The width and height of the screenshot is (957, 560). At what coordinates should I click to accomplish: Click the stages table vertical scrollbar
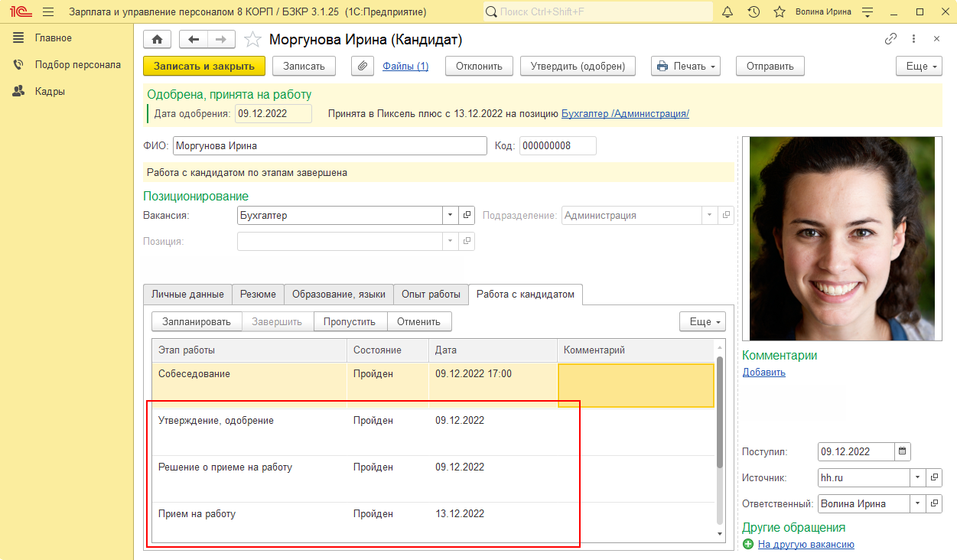[x=719, y=413]
